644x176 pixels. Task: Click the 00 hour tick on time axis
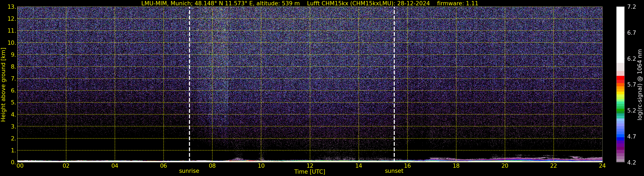click(20, 166)
